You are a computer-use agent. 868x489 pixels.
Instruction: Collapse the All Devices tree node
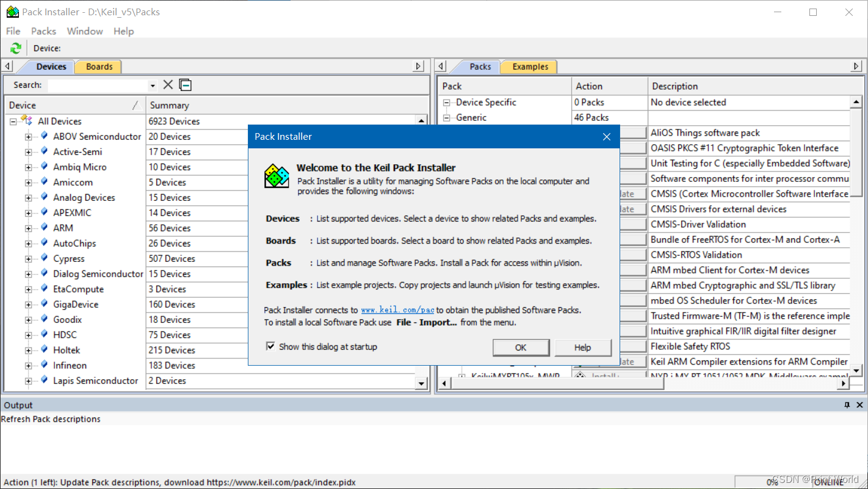tap(13, 121)
